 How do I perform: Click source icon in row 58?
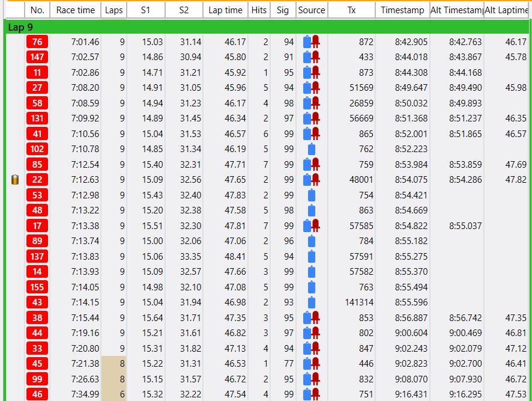312,103
